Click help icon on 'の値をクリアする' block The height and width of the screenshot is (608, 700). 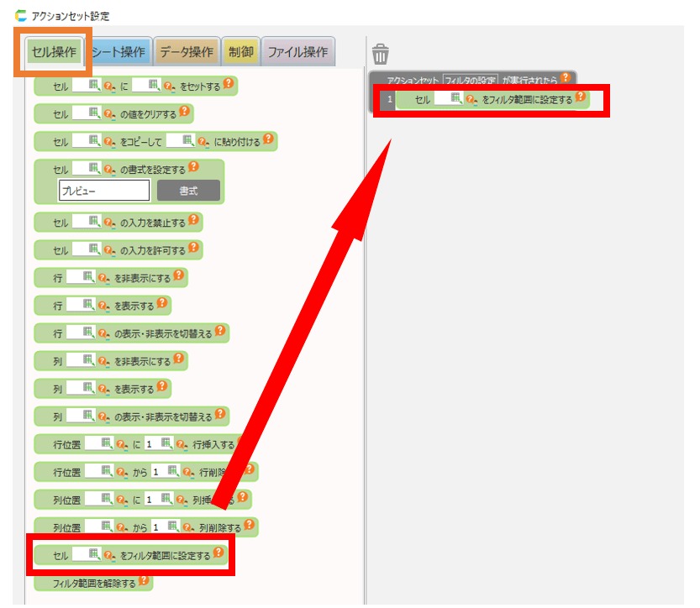[185, 112]
